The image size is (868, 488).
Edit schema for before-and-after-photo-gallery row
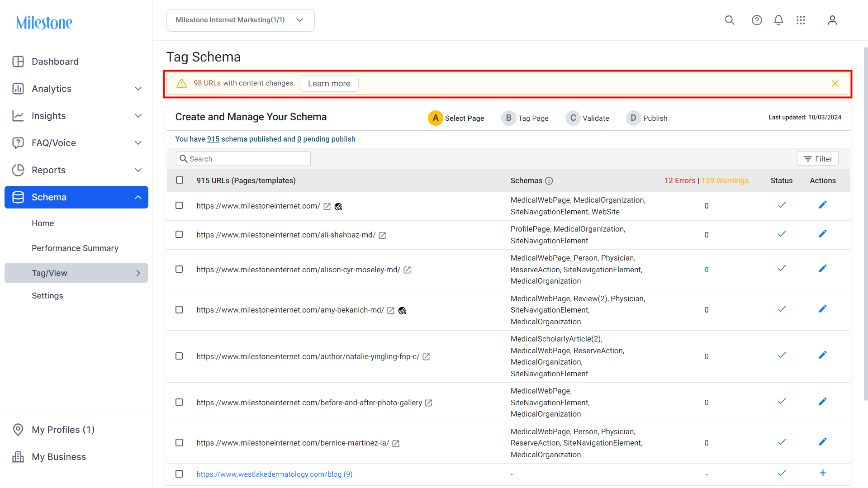(x=823, y=402)
